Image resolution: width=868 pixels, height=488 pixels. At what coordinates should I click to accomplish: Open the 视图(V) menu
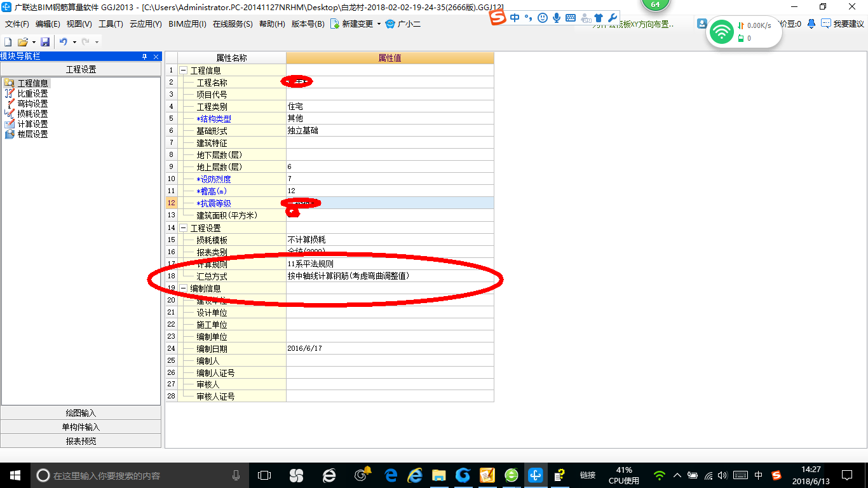point(79,24)
